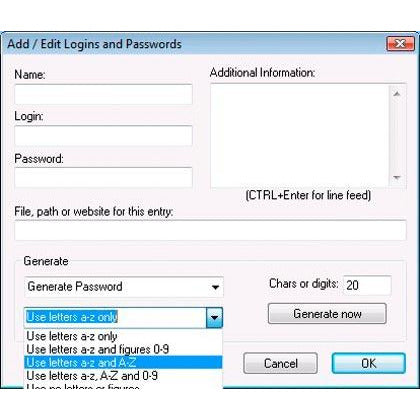420x420 pixels.
Task: Click the Name input field
Action: point(103,94)
